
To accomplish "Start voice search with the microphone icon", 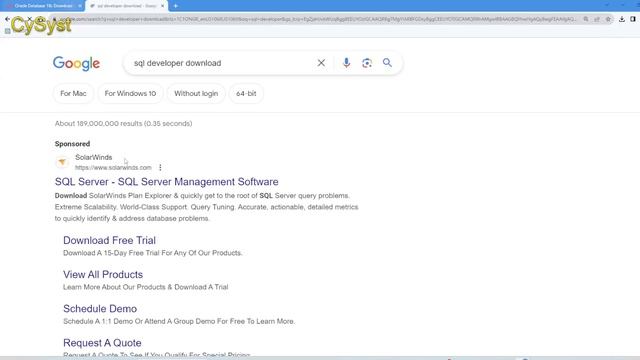I will point(346,63).
